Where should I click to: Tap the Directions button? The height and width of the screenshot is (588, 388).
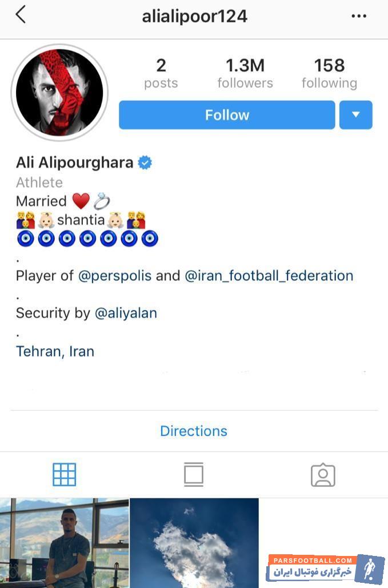pos(194,431)
